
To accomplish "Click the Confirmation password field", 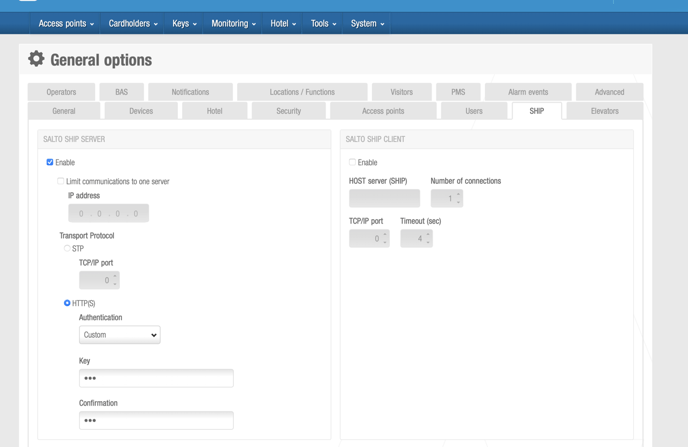I will click(156, 420).
